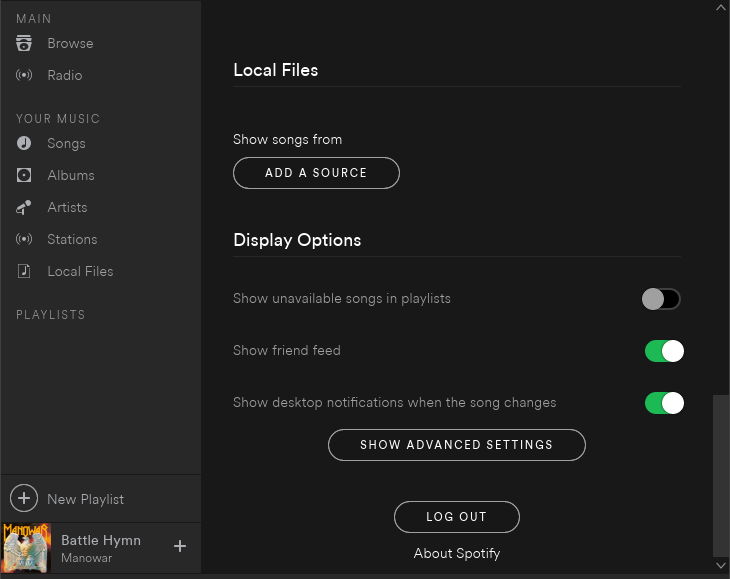
Task: Open Stations in the sidebar
Action: 72,239
